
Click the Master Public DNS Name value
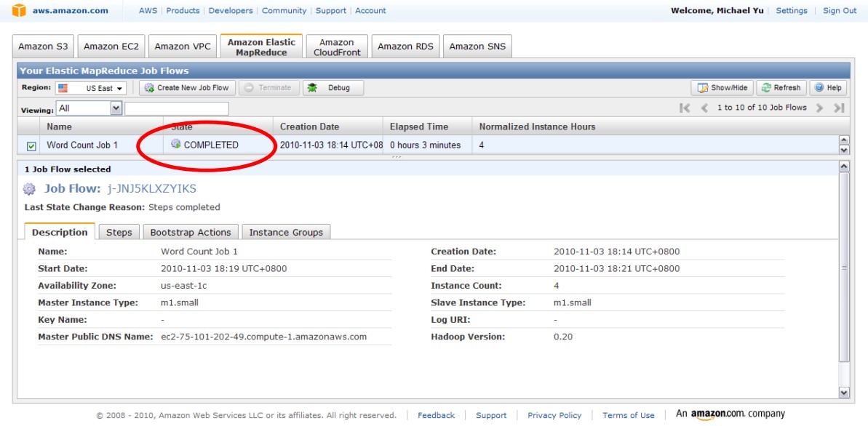click(263, 337)
